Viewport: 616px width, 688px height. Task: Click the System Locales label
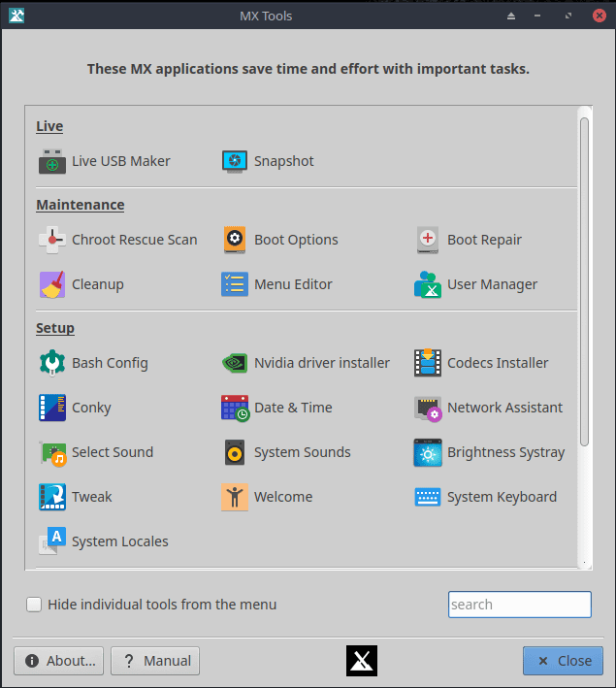coord(120,541)
